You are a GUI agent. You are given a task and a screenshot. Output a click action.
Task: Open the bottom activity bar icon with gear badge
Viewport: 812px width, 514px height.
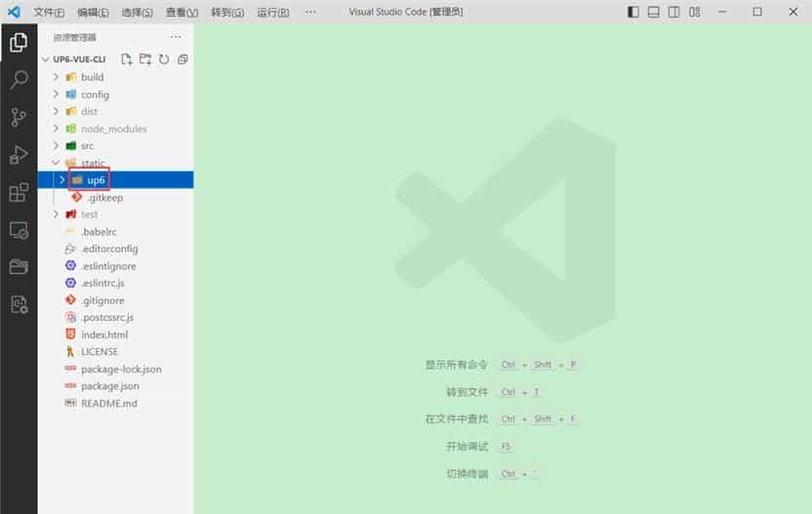19,304
